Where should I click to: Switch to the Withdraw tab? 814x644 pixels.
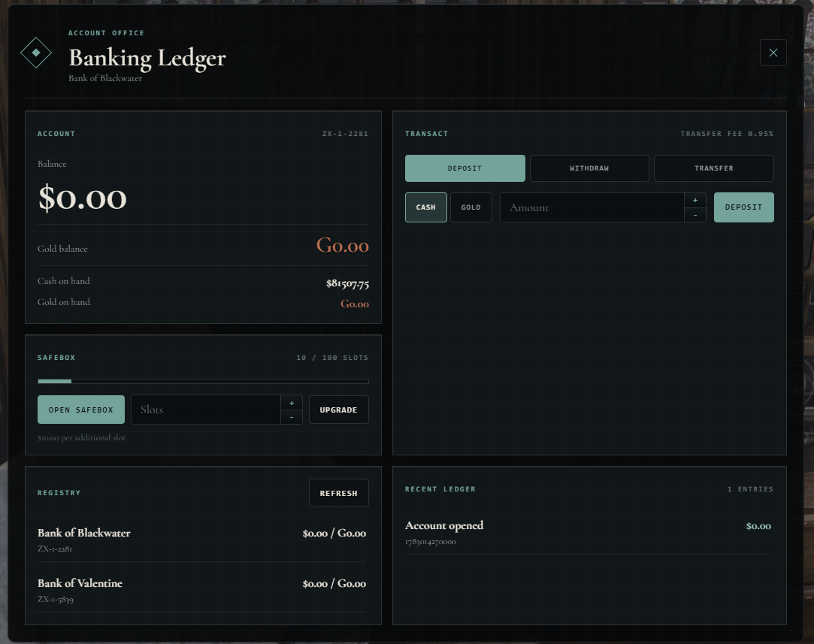pos(589,168)
